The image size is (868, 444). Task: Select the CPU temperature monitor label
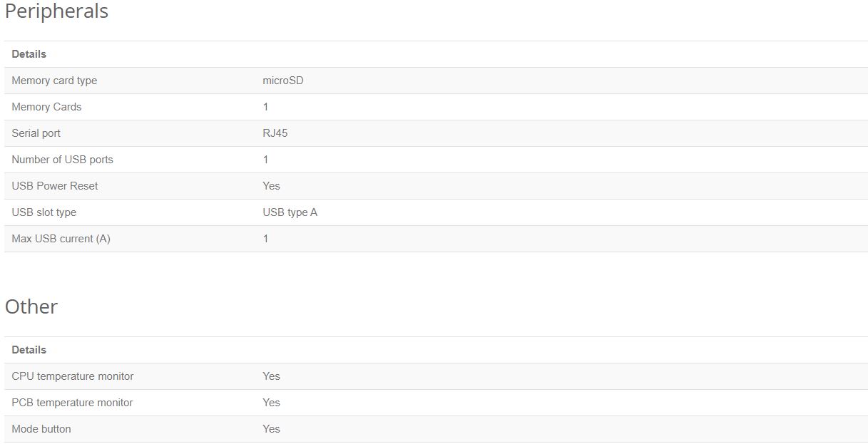(73, 376)
